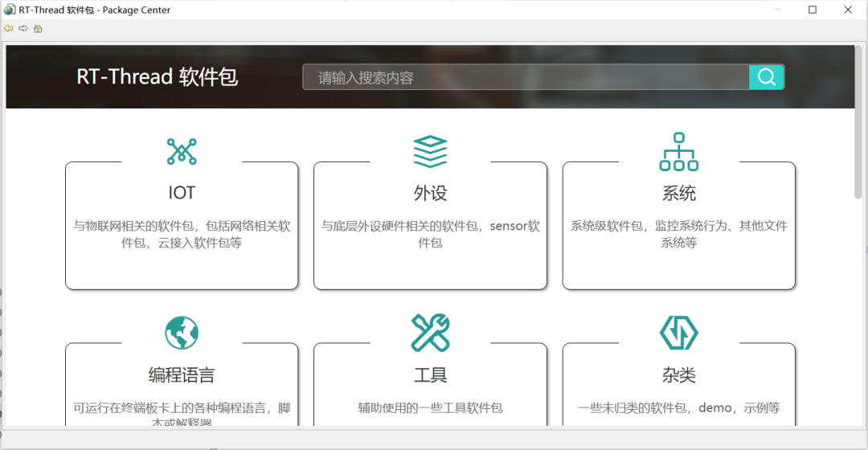
Task: Open the IOT category icon
Action: pos(182,151)
